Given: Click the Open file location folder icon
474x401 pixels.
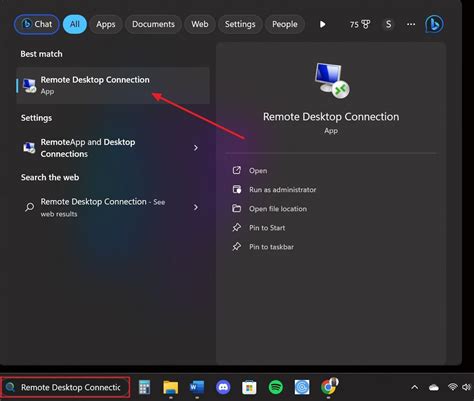Looking at the screenshot, I should (237, 208).
